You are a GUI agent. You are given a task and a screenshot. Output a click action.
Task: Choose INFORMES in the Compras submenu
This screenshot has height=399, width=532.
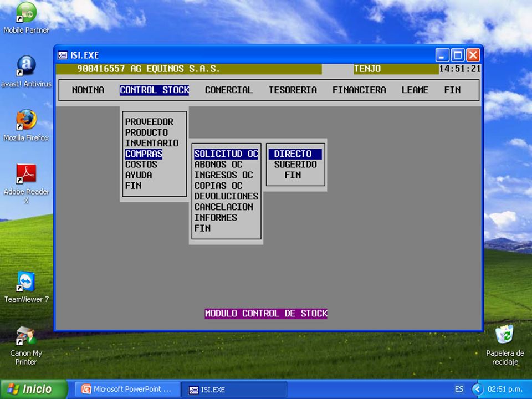point(216,217)
